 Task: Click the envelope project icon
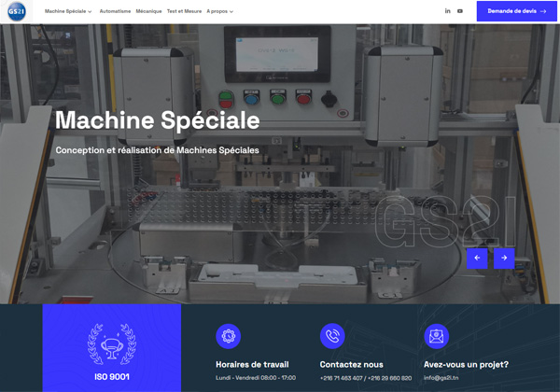[436, 336]
